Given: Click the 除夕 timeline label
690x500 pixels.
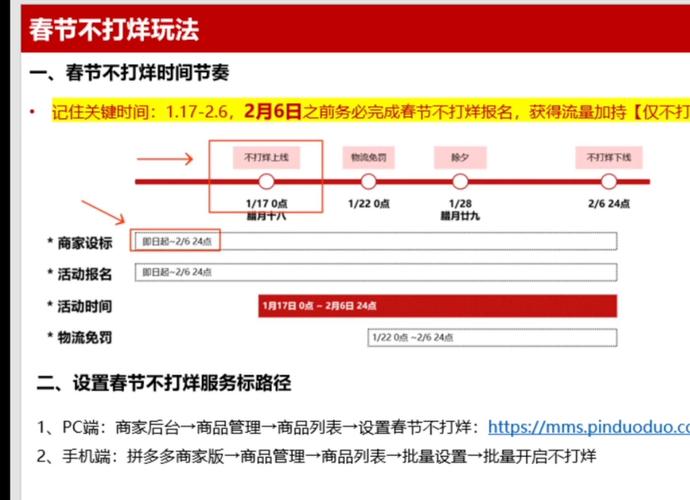Looking at the screenshot, I should 460,158.
